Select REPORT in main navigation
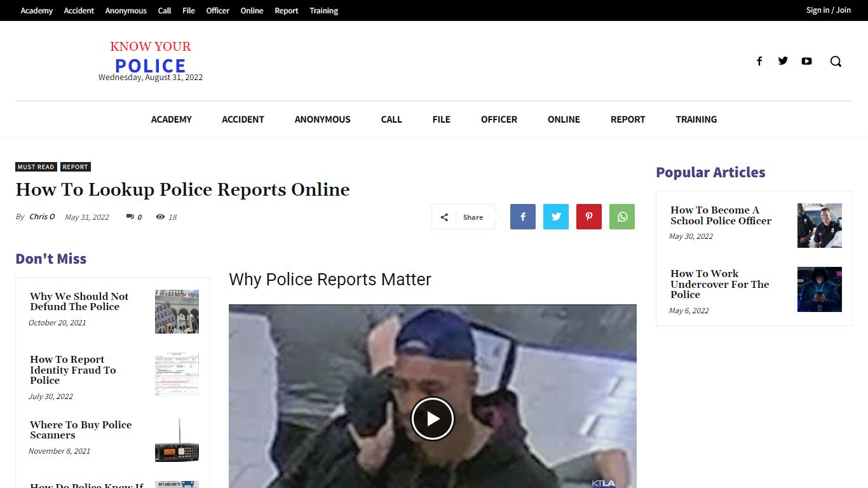The image size is (868, 488). (x=628, y=119)
